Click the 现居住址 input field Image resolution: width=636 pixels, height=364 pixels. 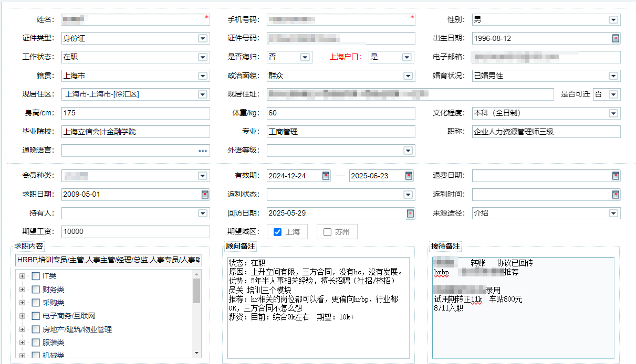pos(410,94)
